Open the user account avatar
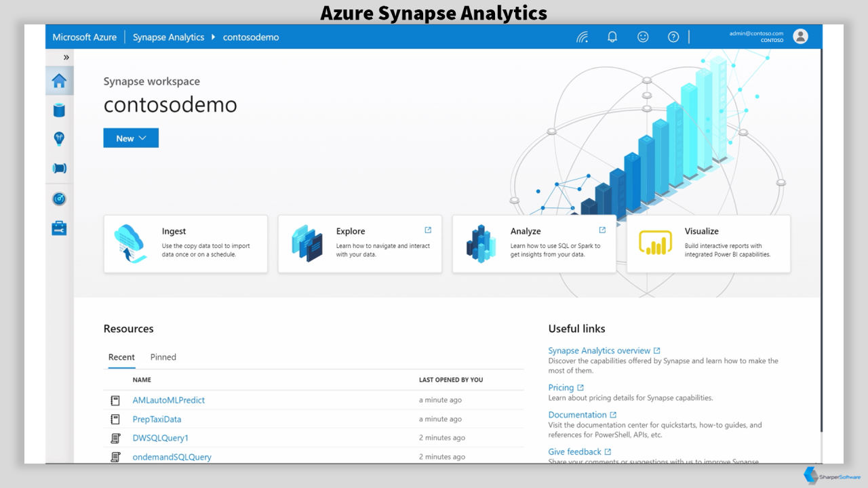 pyautogui.click(x=800, y=37)
